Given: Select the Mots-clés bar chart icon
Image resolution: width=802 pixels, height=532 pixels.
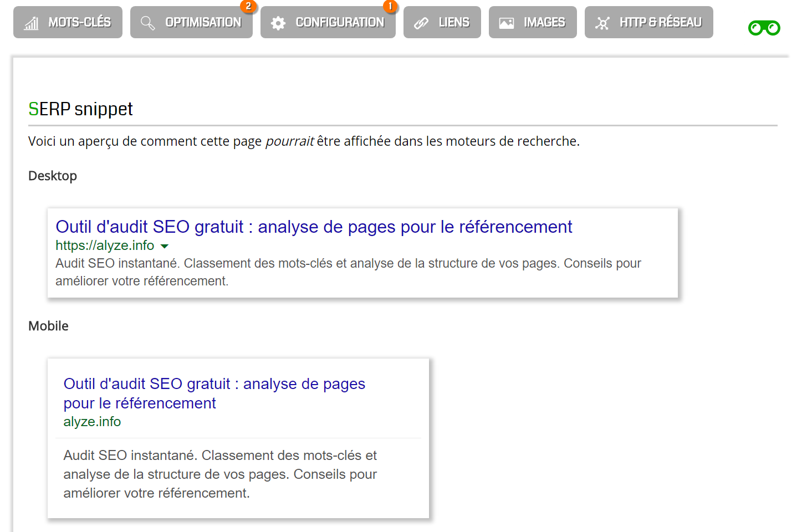Looking at the screenshot, I should [x=32, y=22].
